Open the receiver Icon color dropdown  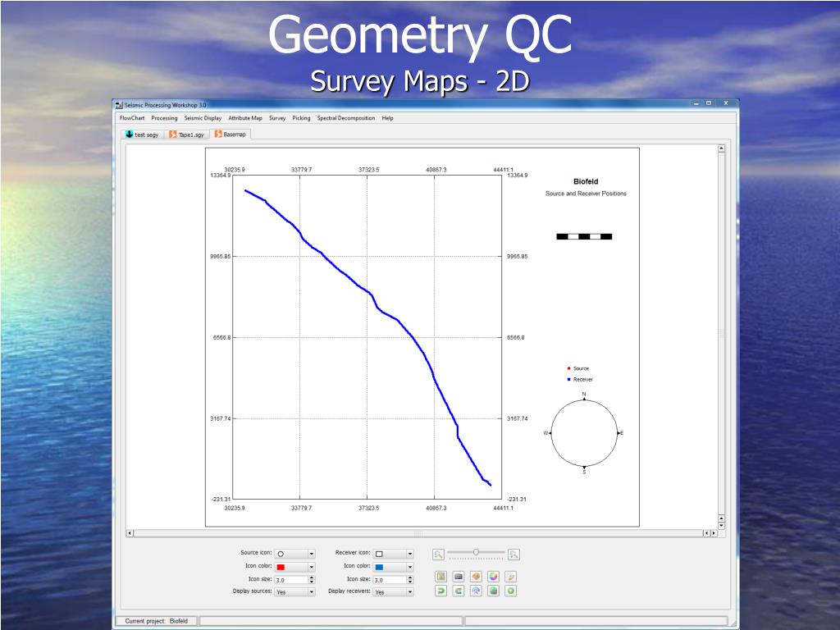click(x=393, y=567)
